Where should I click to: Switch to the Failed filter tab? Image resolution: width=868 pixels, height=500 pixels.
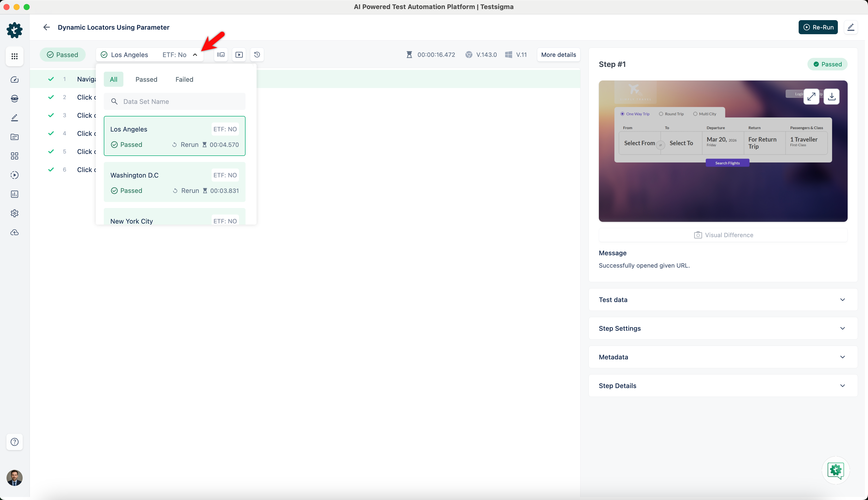184,79
